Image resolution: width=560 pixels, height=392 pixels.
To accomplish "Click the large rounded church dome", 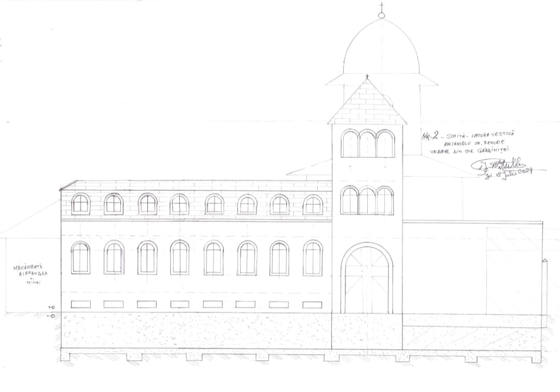I will pos(382,49).
